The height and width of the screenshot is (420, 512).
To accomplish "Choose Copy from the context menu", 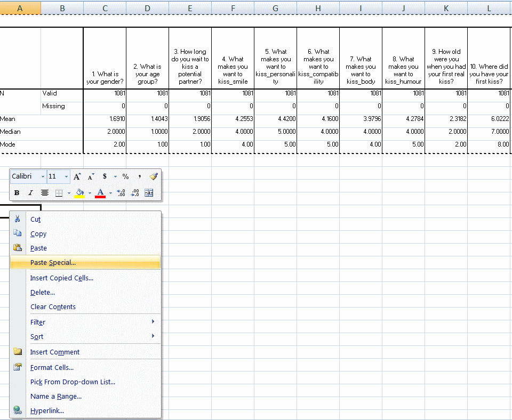I will 85,233.
